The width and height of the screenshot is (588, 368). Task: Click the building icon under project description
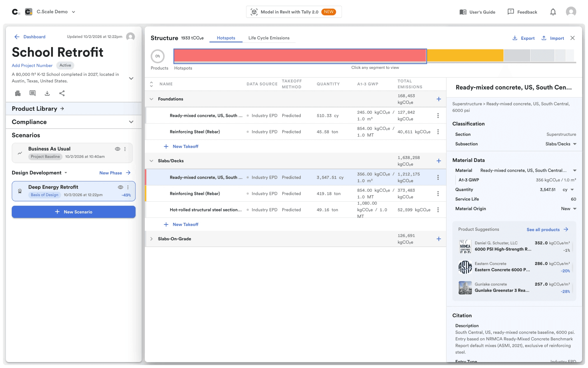click(18, 93)
